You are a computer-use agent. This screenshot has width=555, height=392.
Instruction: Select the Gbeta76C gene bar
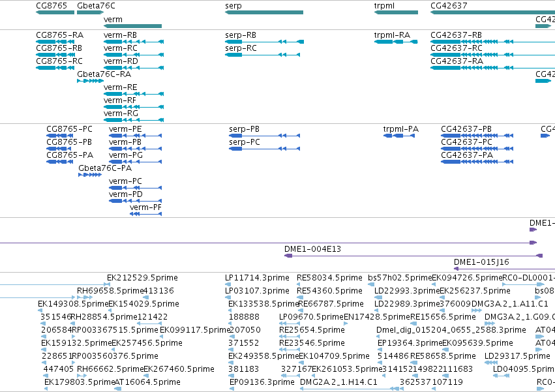90,12
